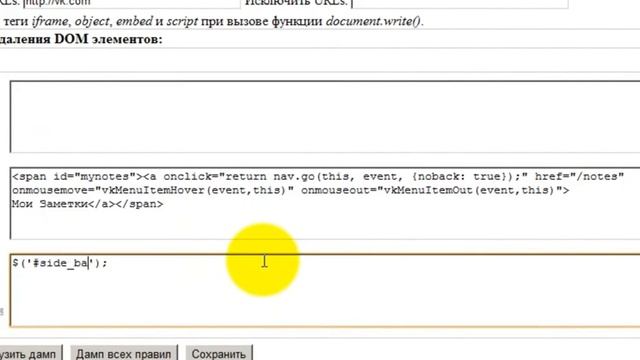Click the textarea with mynotes span code
The width and height of the screenshot is (640, 360).
tap(325, 203)
